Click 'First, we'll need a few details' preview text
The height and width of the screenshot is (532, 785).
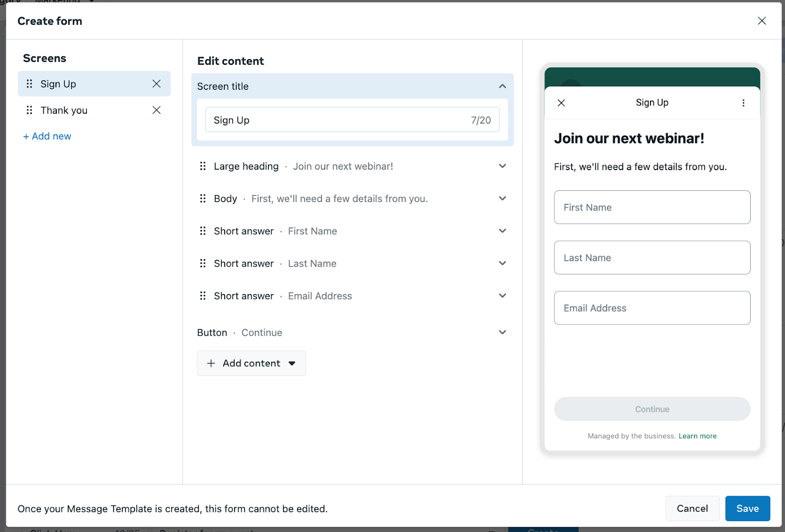640,167
